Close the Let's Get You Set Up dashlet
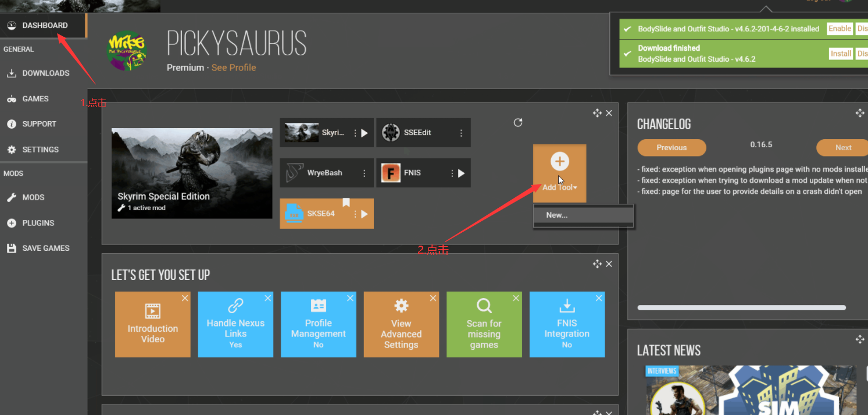 pyautogui.click(x=609, y=264)
